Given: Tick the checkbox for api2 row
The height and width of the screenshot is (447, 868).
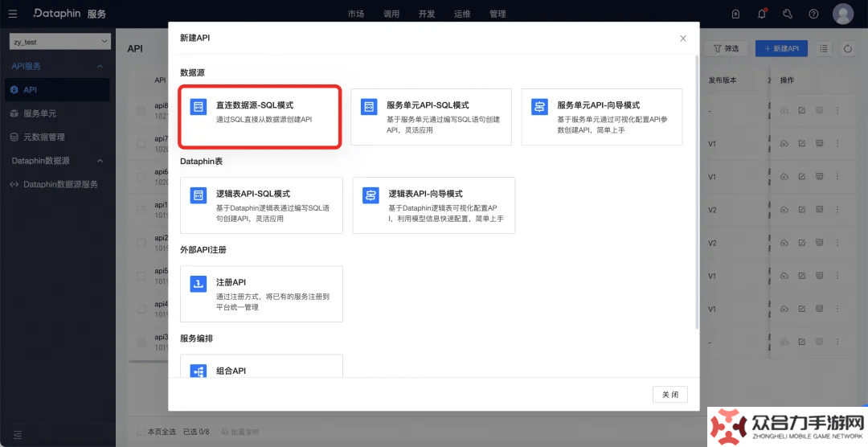Looking at the screenshot, I should (x=141, y=243).
